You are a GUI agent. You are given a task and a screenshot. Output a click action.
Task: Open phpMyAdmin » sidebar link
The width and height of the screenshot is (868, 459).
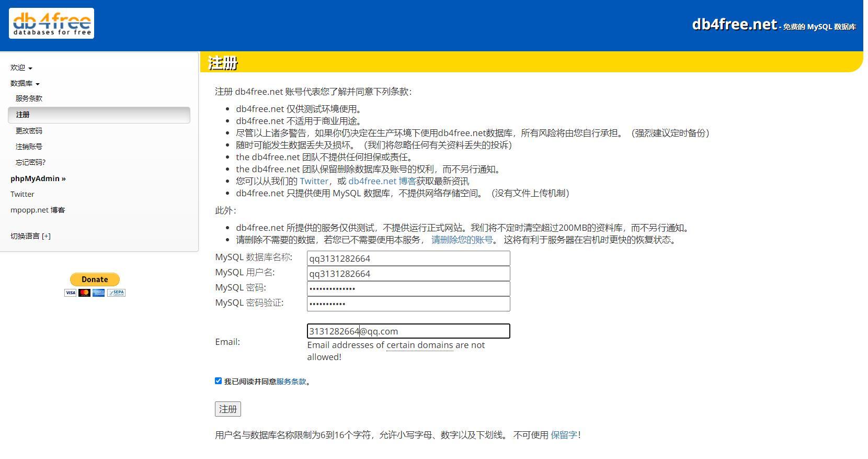click(38, 178)
